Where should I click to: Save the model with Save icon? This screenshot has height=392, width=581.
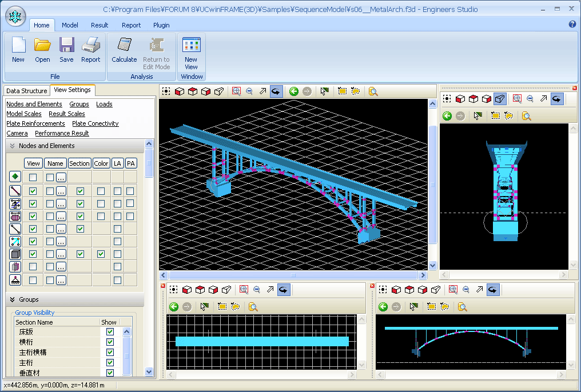point(67,45)
